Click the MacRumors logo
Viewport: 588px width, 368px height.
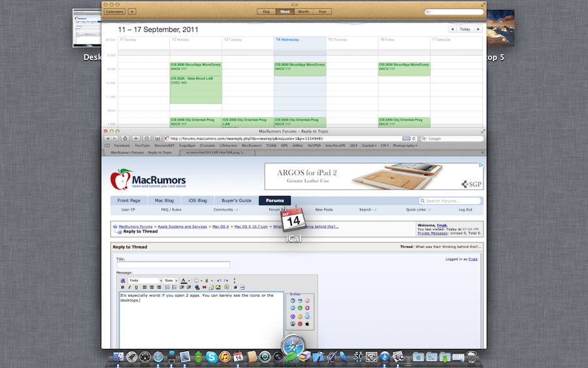[x=148, y=179]
